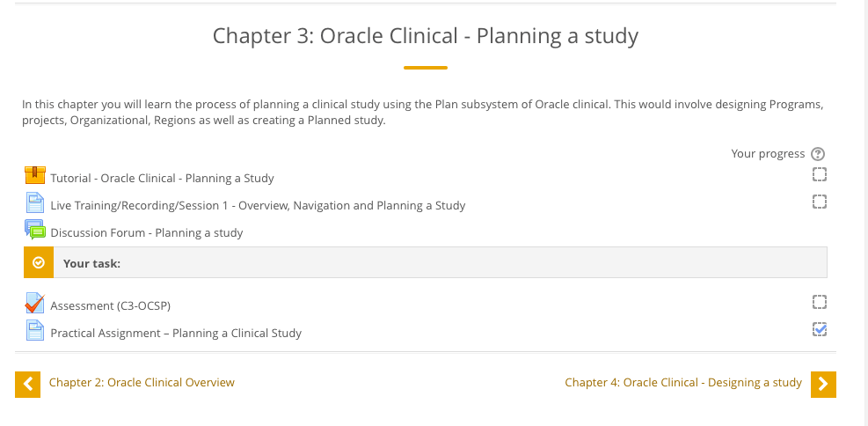The width and height of the screenshot is (868, 426).
Task: Click the Your progress help question icon
Action: (x=818, y=154)
